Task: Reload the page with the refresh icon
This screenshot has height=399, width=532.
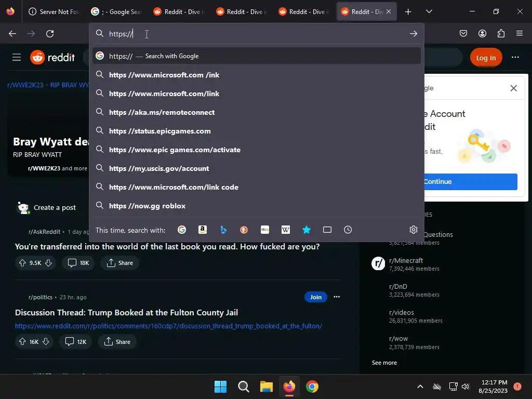Action: coord(50,34)
